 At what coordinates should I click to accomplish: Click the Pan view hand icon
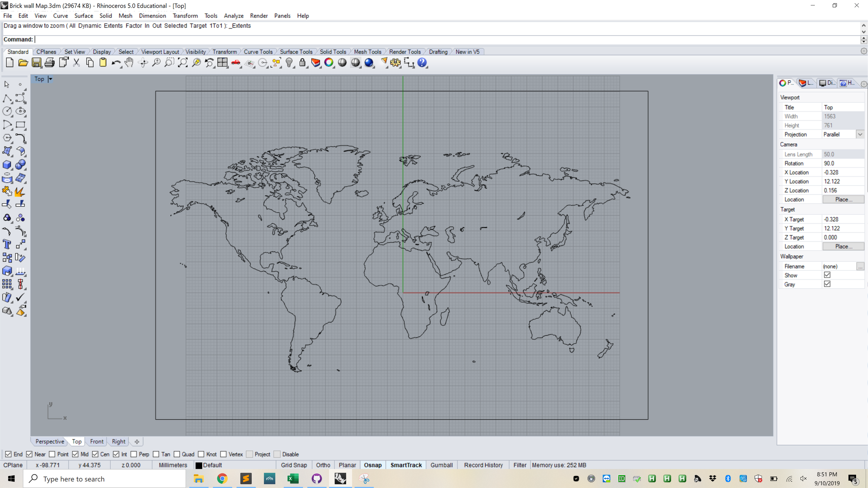pyautogui.click(x=129, y=63)
